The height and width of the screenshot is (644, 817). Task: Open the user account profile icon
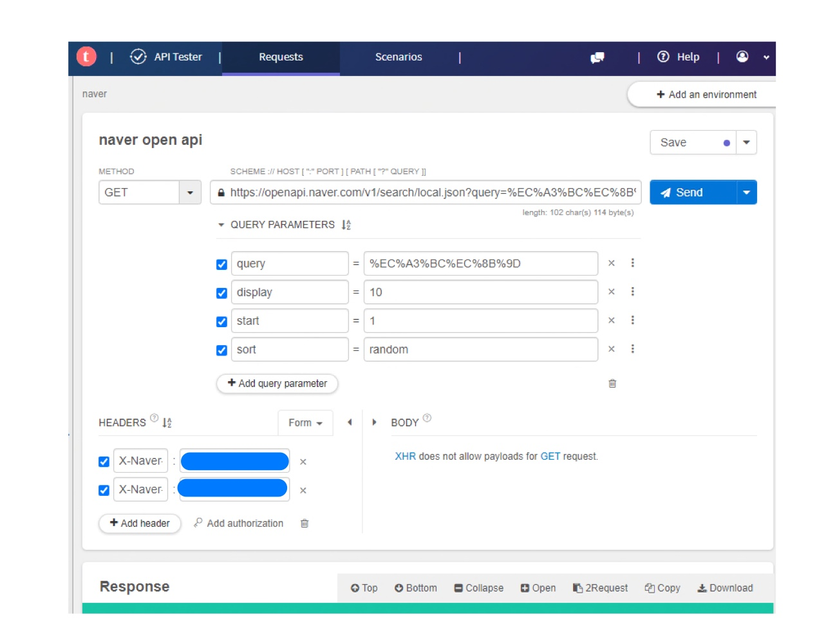tap(742, 57)
